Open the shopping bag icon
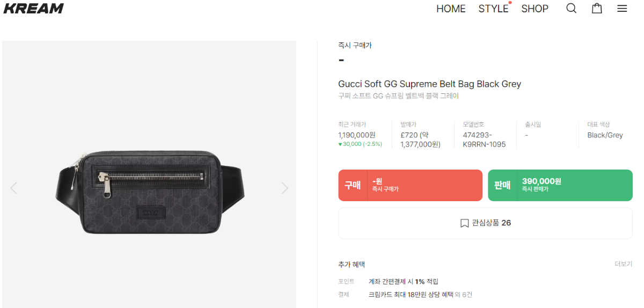This screenshot has width=644, height=308. pyautogui.click(x=597, y=9)
